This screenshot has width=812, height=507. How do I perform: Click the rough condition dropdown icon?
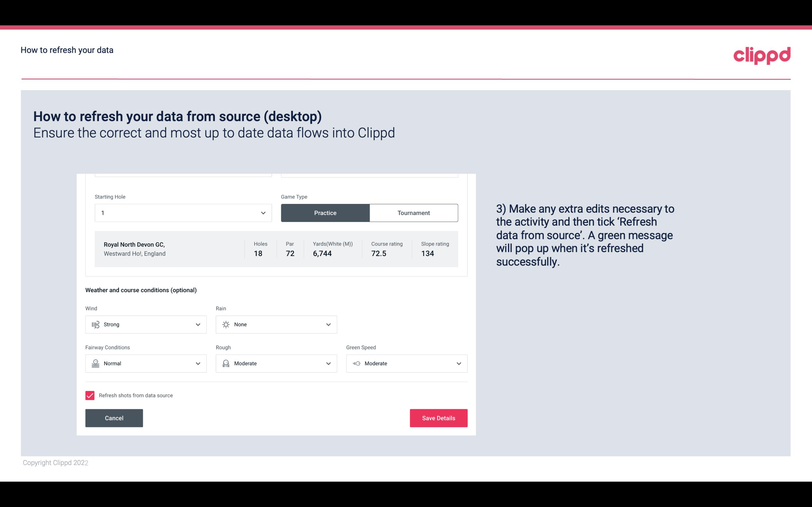(329, 363)
